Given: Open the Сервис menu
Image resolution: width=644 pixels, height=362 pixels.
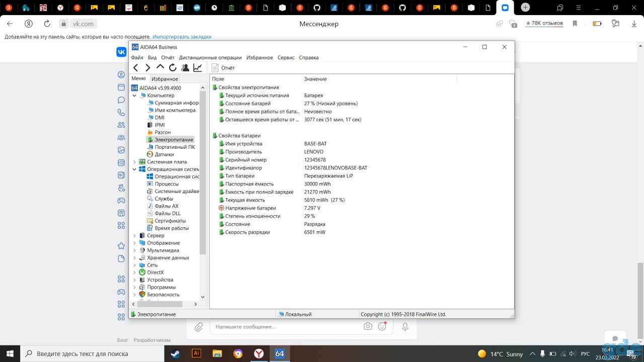Looking at the screenshot, I should coord(286,57).
